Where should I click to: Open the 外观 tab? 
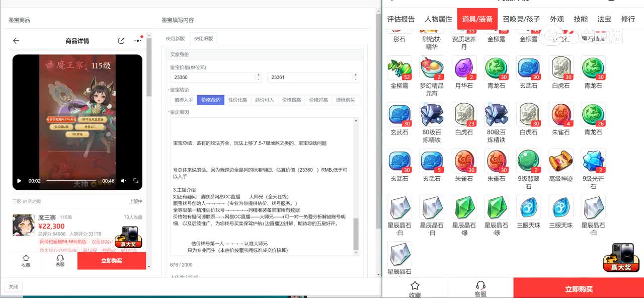pyautogui.click(x=556, y=19)
